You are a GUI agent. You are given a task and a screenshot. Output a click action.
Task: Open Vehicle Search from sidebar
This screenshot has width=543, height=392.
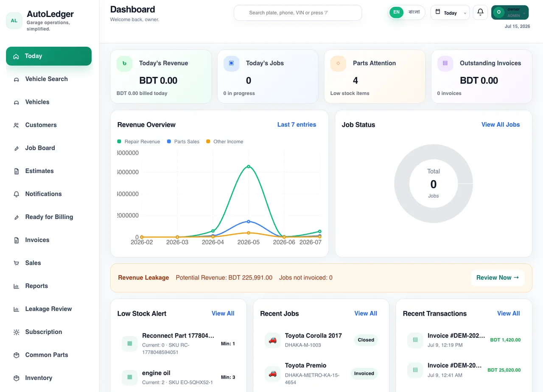click(x=49, y=79)
